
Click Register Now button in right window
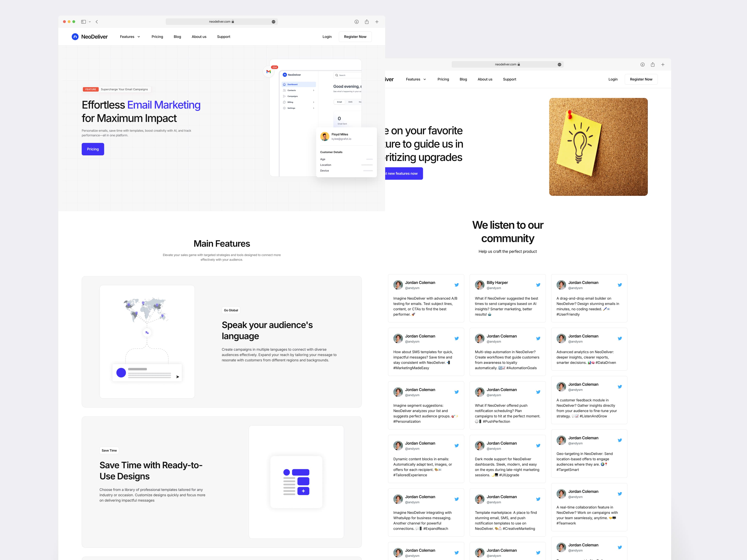pos(641,79)
